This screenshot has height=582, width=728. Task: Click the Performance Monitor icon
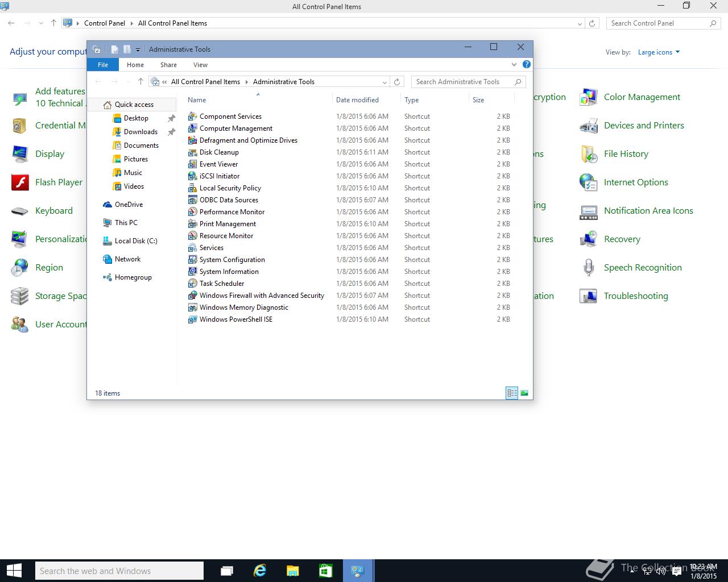(192, 211)
